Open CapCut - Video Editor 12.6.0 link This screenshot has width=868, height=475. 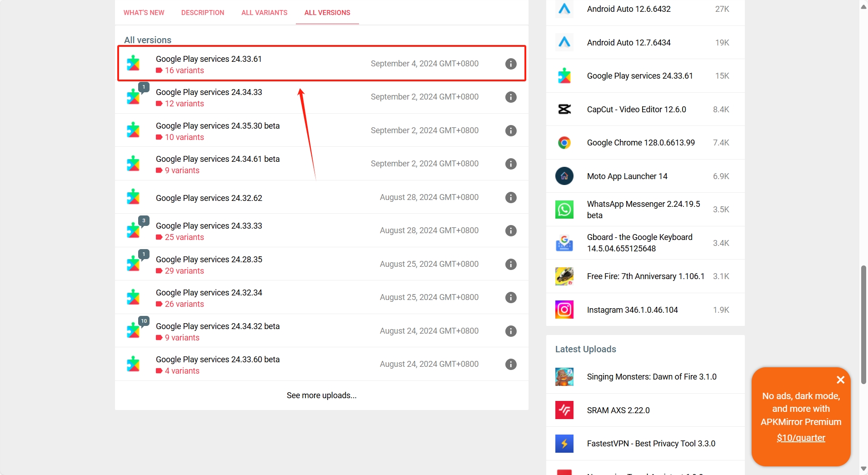[637, 110]
